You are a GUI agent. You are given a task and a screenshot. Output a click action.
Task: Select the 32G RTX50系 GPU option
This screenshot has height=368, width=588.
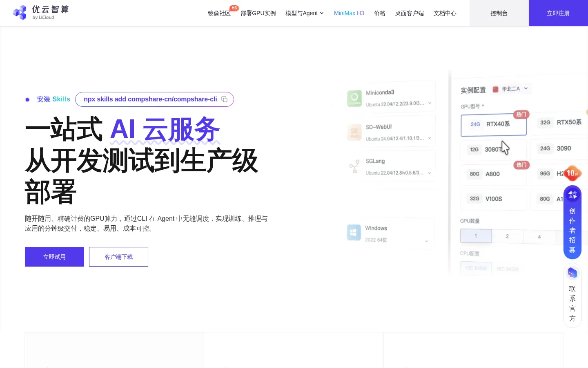click(x=560, y=123)
